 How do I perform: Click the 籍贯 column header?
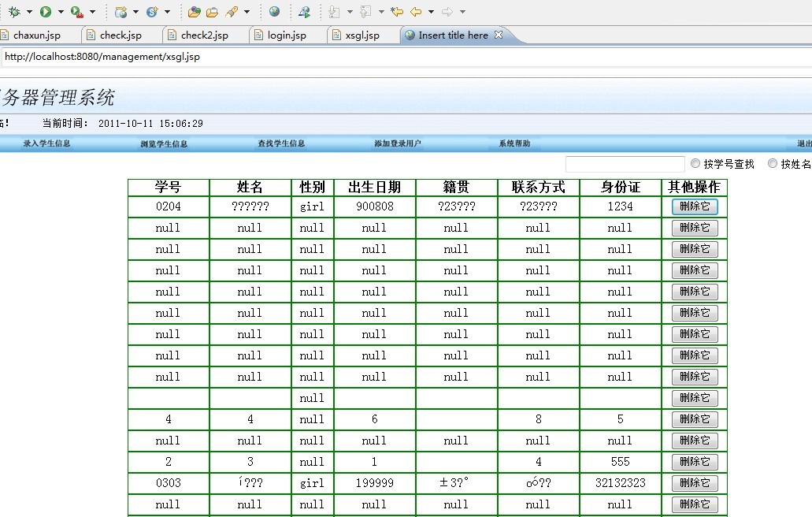click(x=456, y=188)
